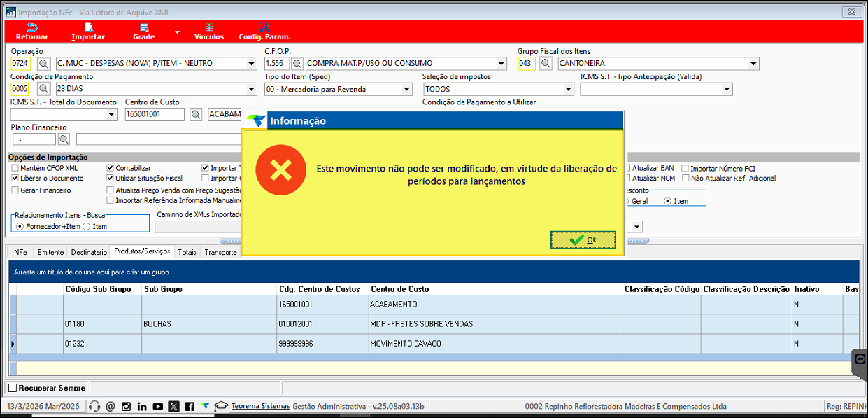Enable the Mantém CFOP XML checkbox
The width and height of the screenshot is (868, 418).
(15, 168)
